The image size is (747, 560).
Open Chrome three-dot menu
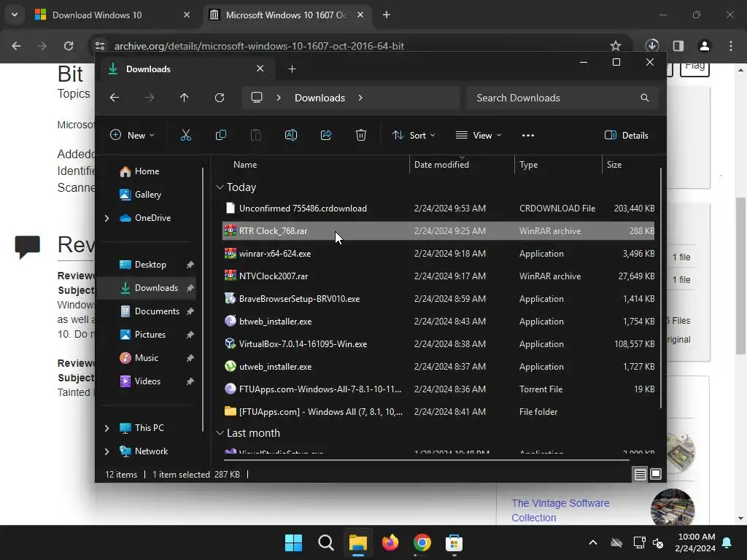pyautogui.click(x=731, y=46)
